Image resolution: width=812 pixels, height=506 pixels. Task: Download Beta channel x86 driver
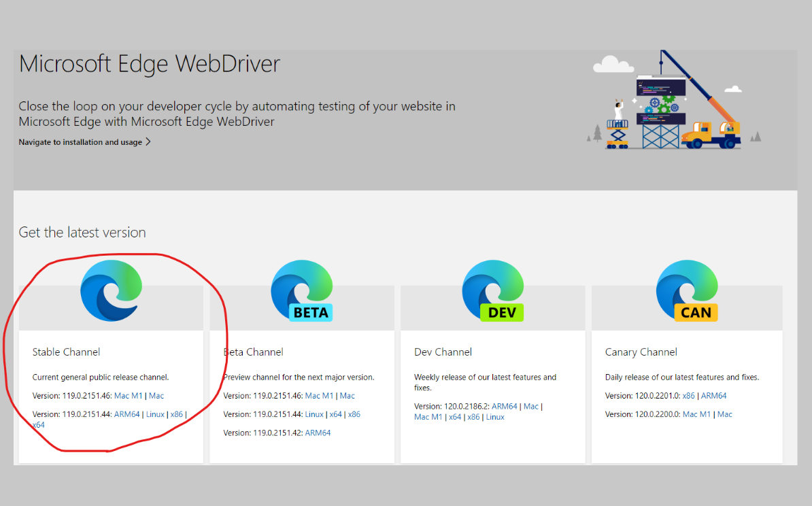point(354,414)
